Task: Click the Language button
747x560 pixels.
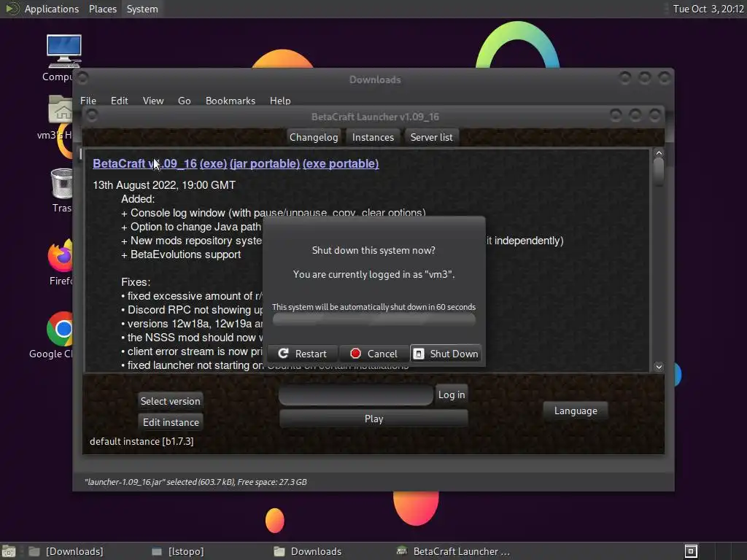Action: (x=576, y=411)
